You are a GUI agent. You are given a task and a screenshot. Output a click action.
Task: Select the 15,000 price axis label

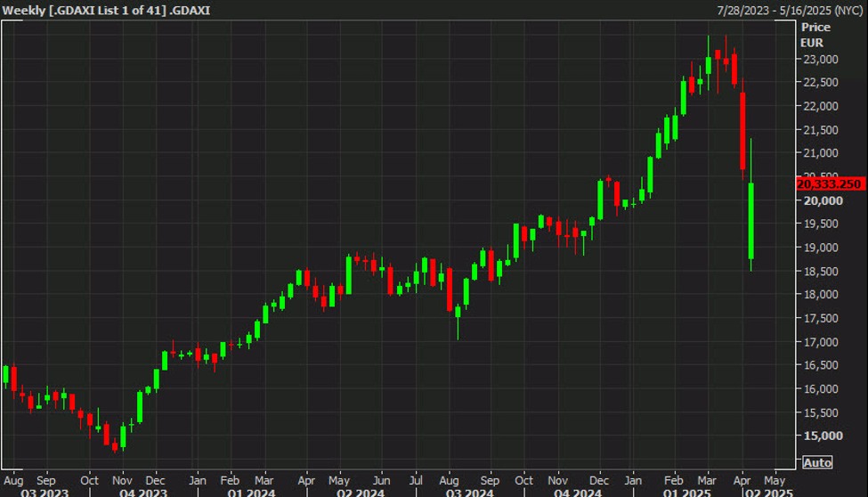pos(822,436)
